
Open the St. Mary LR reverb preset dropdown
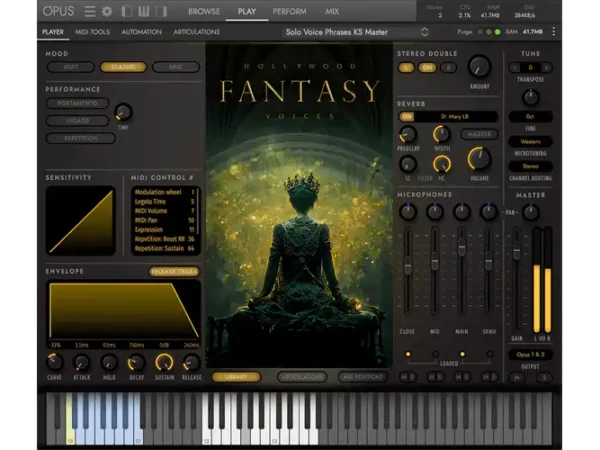(455, 117)
